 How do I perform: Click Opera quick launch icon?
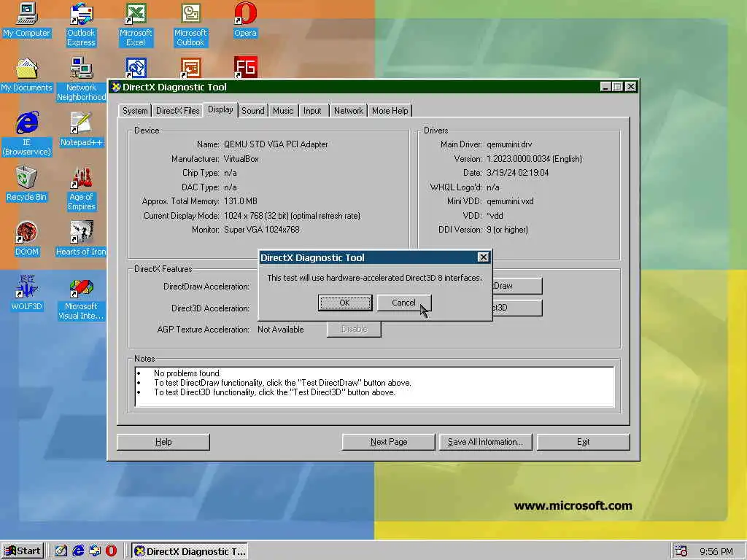[111, 551]
